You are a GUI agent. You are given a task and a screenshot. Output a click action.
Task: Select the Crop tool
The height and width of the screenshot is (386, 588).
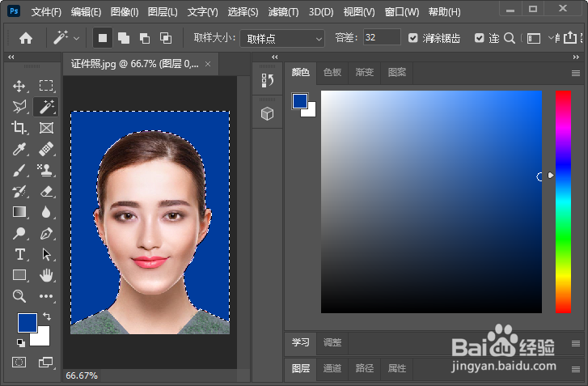(19, 128)
